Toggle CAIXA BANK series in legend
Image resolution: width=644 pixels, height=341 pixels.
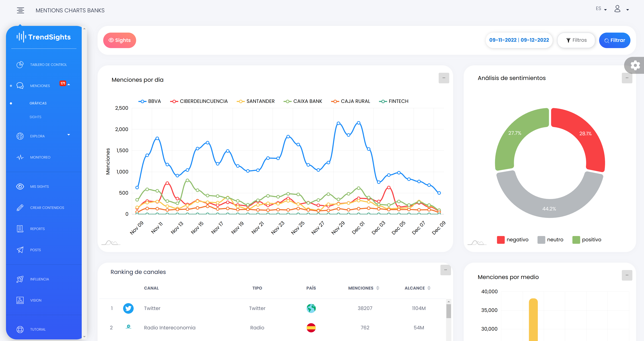click(303, 101)
